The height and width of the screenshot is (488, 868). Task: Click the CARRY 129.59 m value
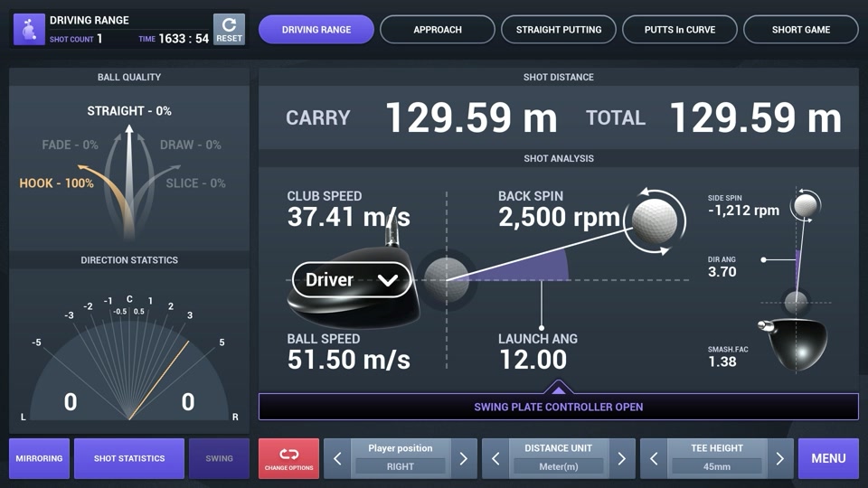click(471, 117)
